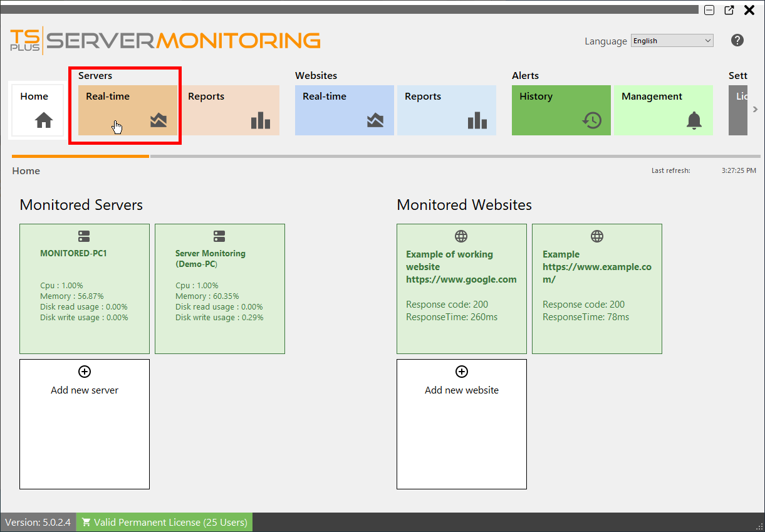
Task: Click the globe icon on the Example website tile
Action: pos(596,236)
